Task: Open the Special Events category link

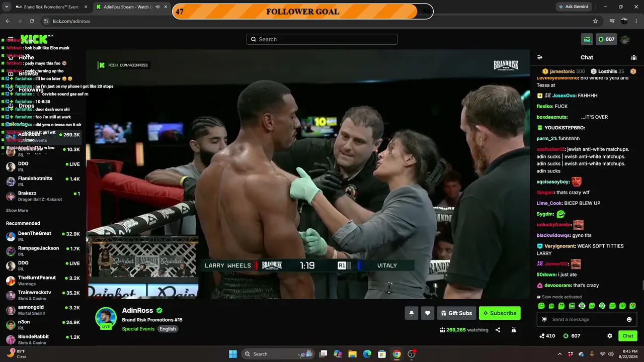Action: [x=138, y=329]
